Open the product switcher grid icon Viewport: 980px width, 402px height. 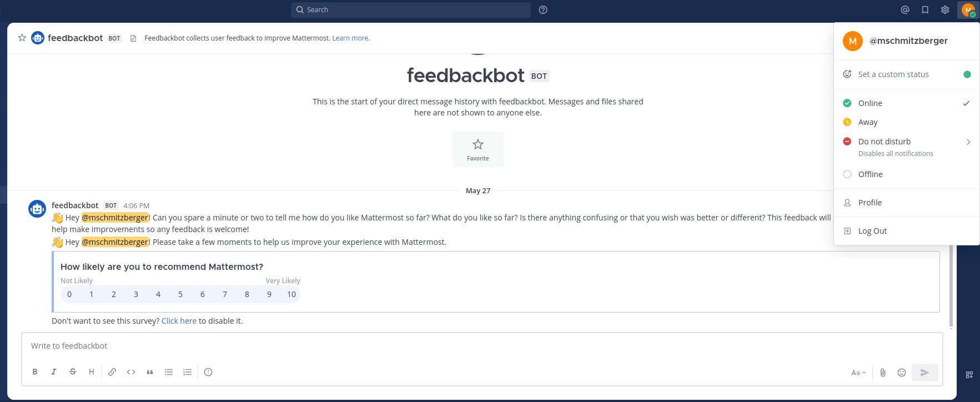[x=969, y=375]
